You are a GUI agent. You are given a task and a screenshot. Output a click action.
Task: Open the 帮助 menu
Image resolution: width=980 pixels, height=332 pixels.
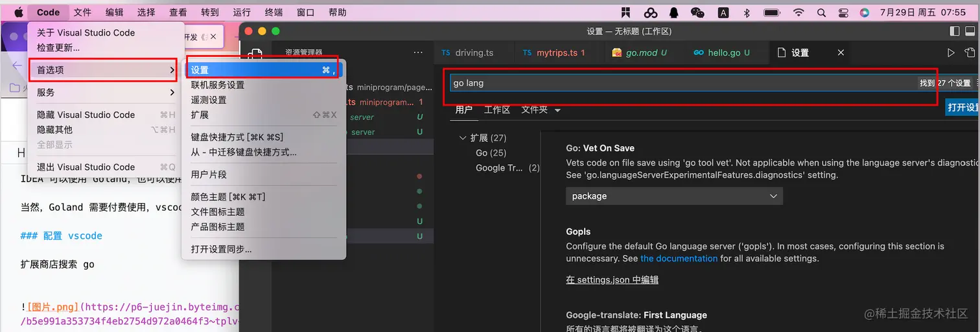pyautogui.click(x=337, y=12)
